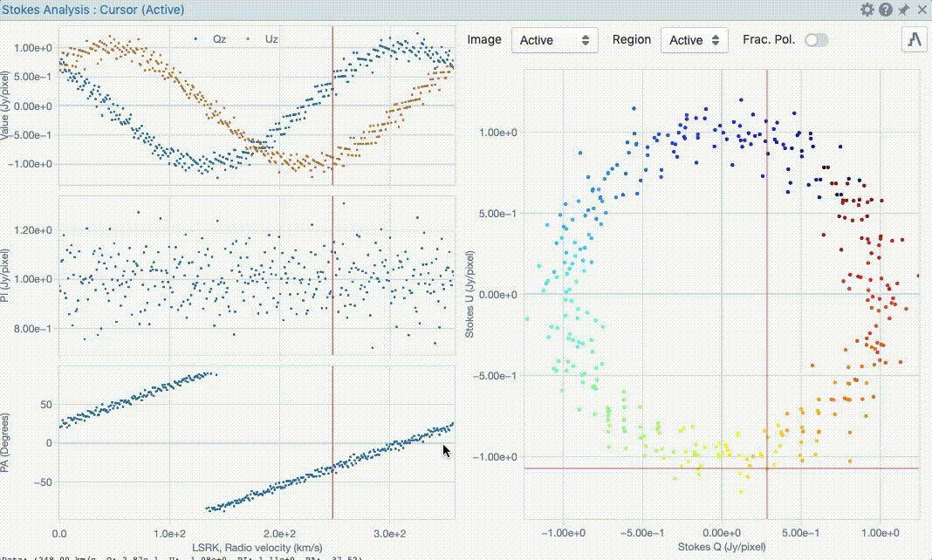Open the Stokes Analysis settings gear
This screenshot has width=932, height=560.
tap(867, 10)
